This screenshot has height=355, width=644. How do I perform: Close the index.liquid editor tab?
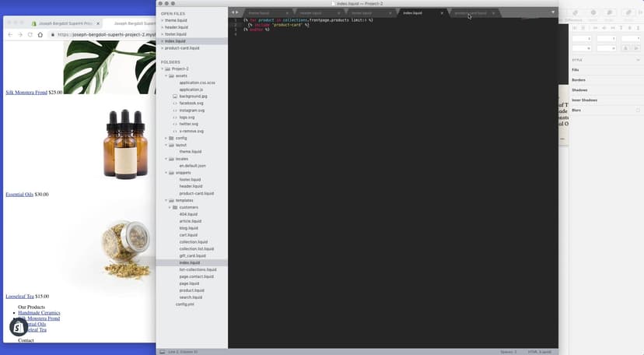coord(442,13)
